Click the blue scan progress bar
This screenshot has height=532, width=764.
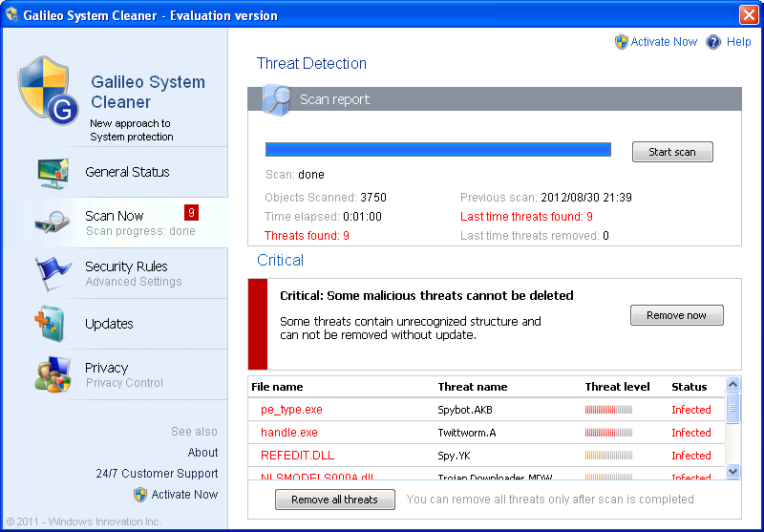(438, 150)
